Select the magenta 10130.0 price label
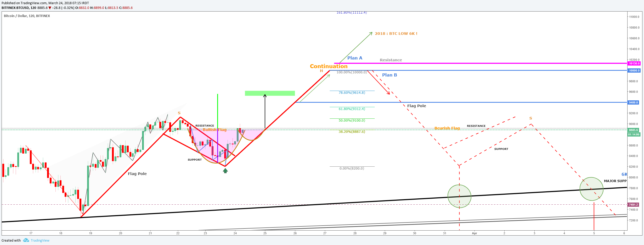This screenshot has width=644, height=245. [634, 63]
